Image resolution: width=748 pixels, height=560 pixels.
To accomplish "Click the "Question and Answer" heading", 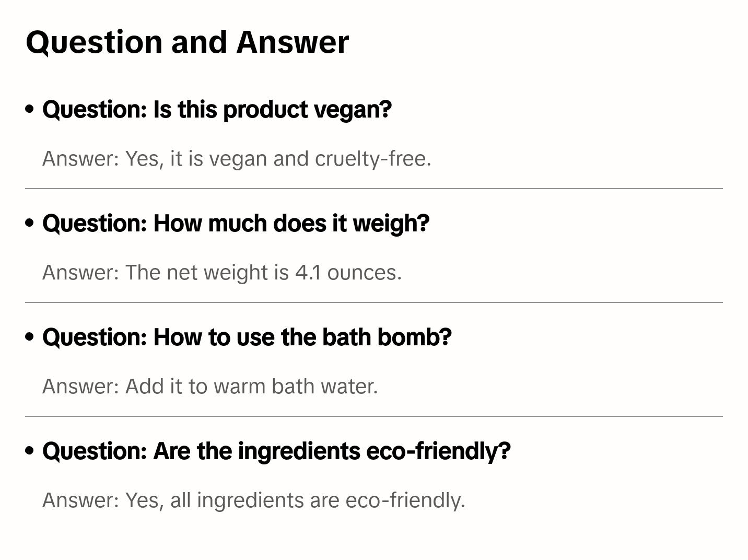I will click(x=188, y=42).
